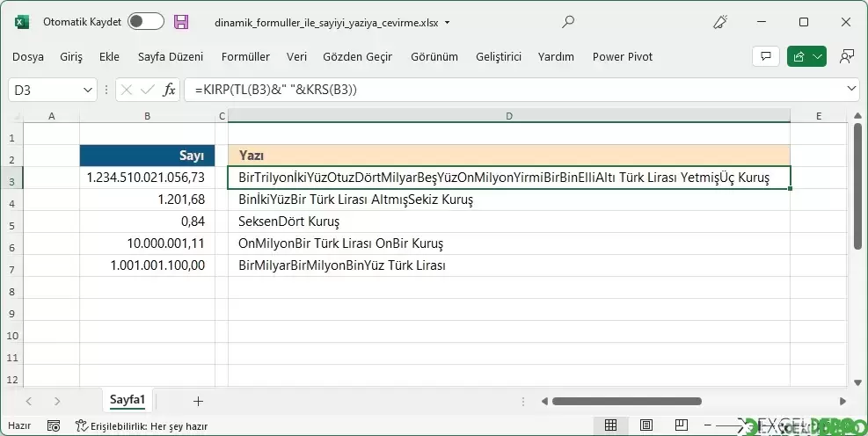Select column D header

click(508, 116)
